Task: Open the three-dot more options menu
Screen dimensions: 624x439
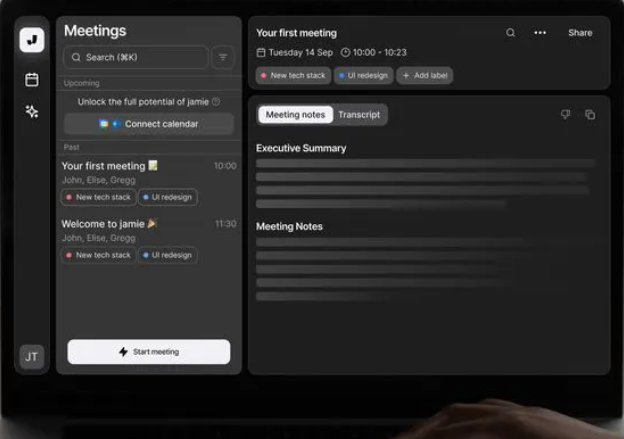Action: (540, 33)
